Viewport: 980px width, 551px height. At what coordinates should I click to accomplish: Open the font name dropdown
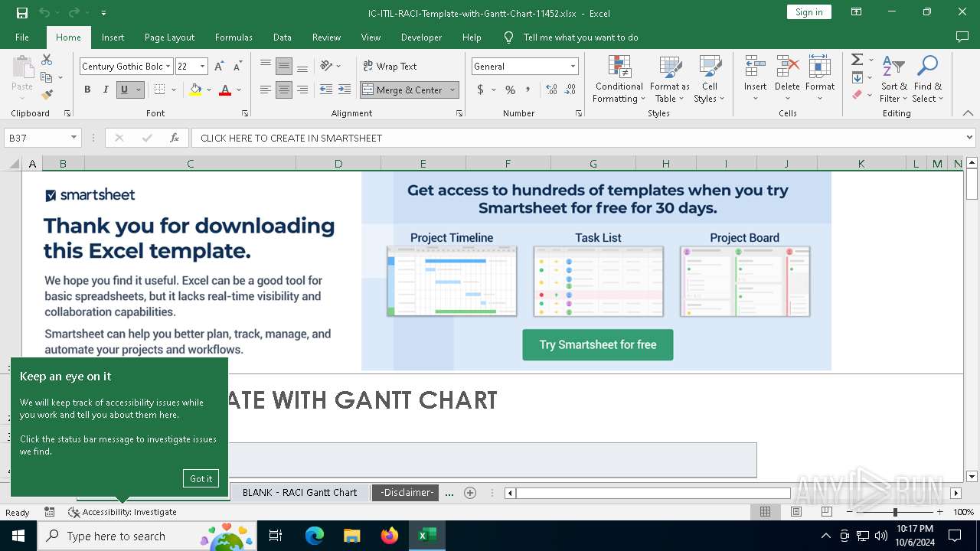pyautogui.click(x=168, y=67)
